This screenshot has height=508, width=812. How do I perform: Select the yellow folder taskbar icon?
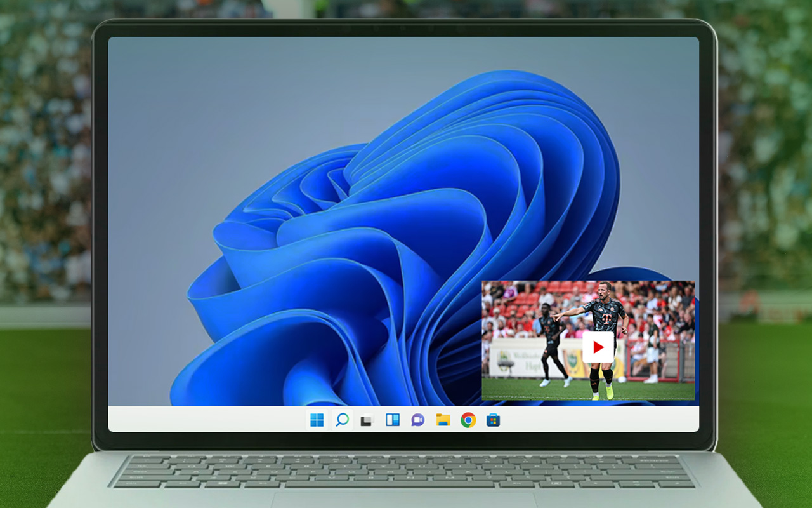click(443, 420)
